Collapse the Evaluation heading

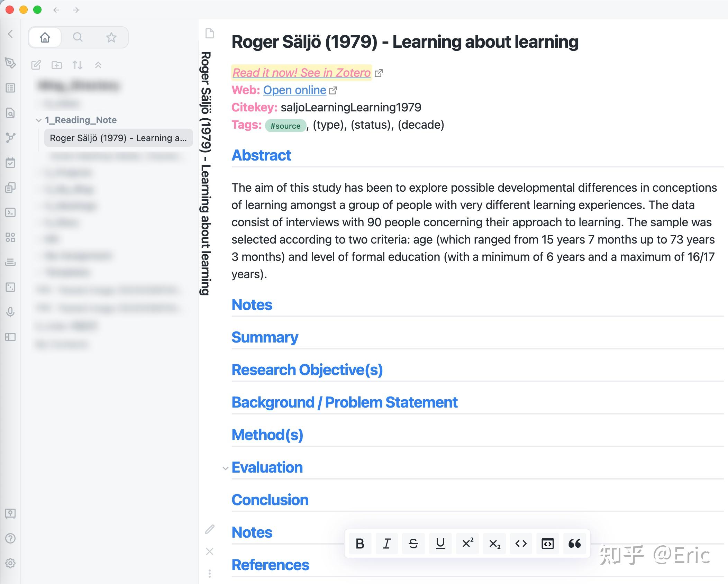coord(225,468)
